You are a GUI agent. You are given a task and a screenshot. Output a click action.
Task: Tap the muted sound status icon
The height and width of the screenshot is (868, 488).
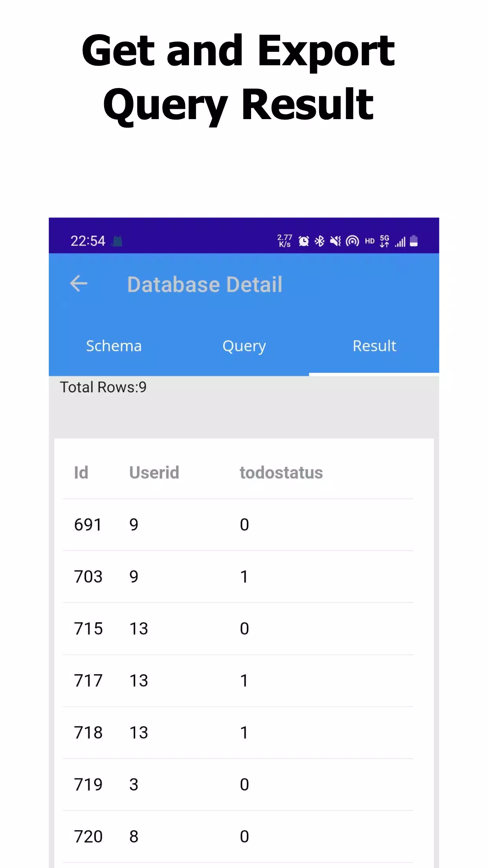tap(336, 241)
